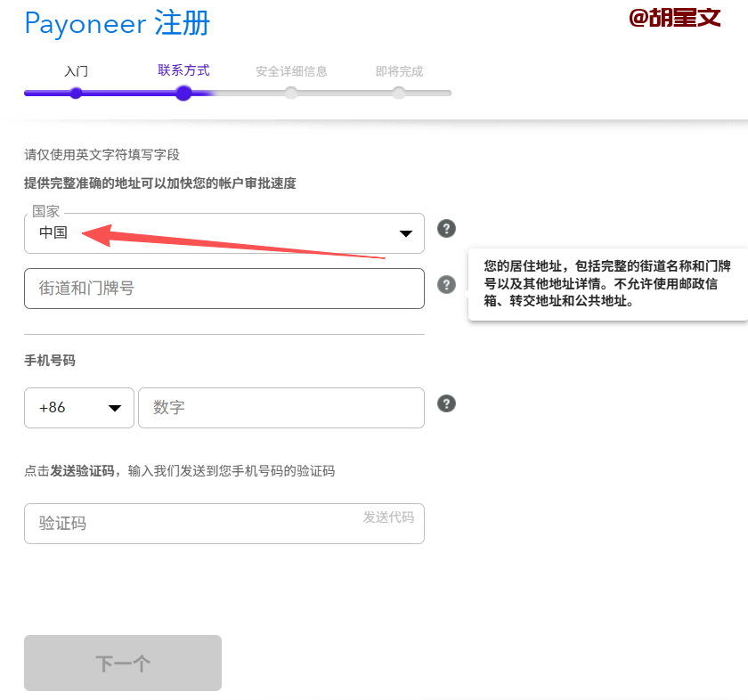Go to the 入门 step label

click(76, 71)
